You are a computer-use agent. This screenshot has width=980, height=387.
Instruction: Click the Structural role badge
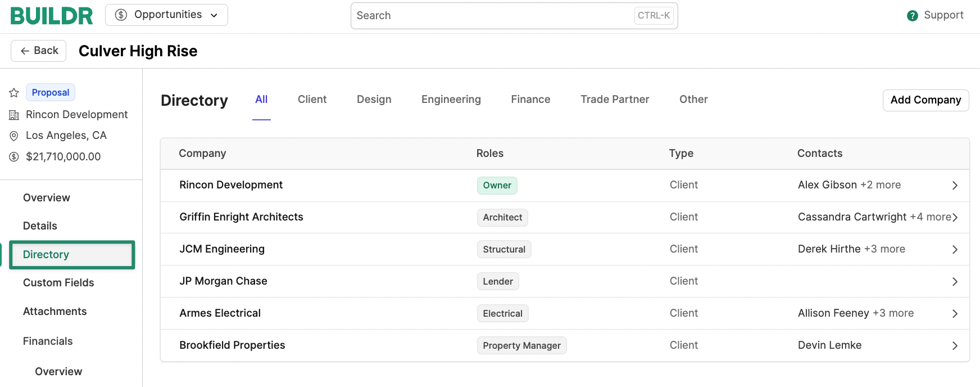(504, 250)
